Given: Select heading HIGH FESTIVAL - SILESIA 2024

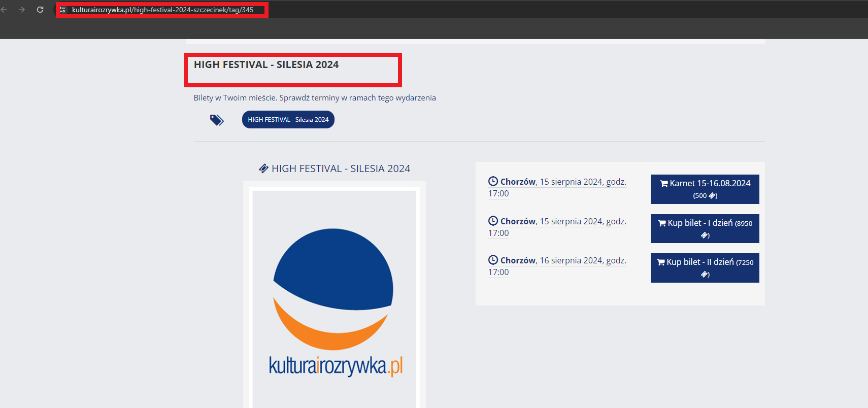Looking at the screenshot, I should [x=266, y=64].
